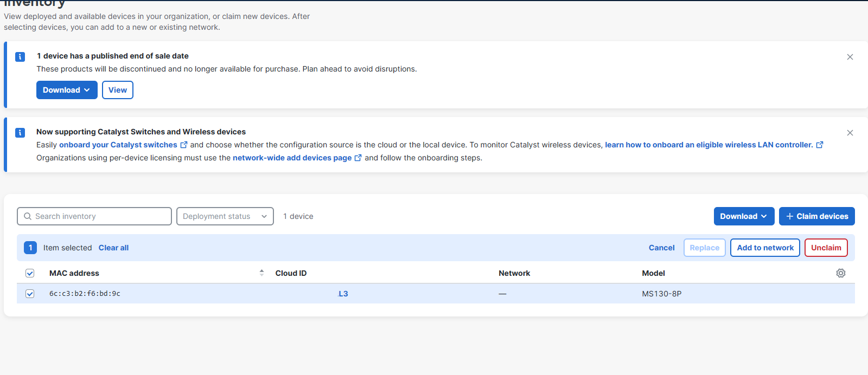Click external link icon after Catalyst switches
The height and width of the screenshot is (375, 868).
[x=184, y=145]
